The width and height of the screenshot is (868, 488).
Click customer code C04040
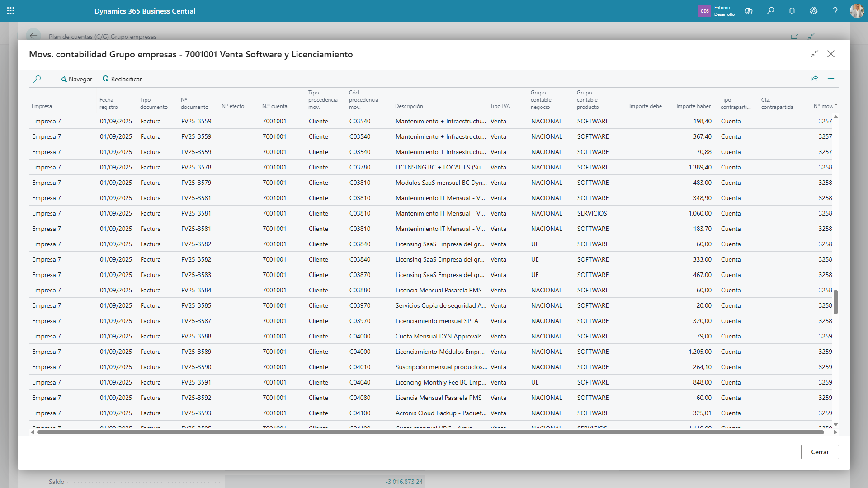[x=360, y=382]
